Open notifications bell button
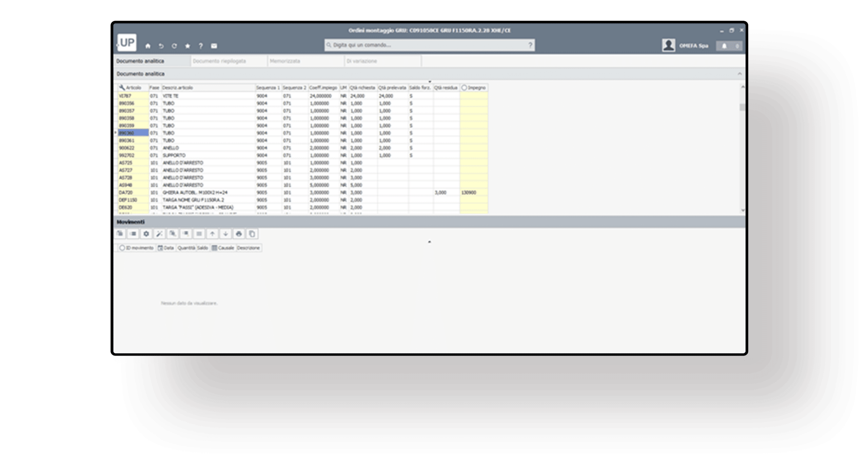Viewport: 868px width, 462px height. 725,46
